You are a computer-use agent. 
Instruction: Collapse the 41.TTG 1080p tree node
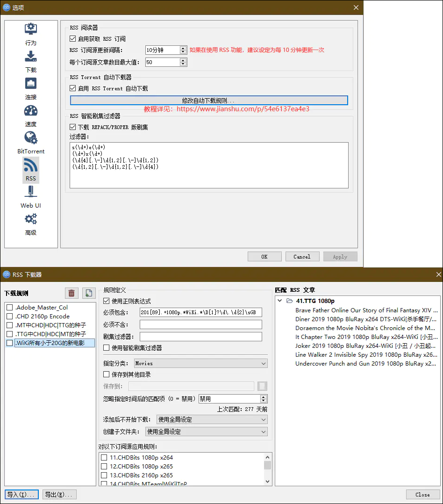pos(280,301)
